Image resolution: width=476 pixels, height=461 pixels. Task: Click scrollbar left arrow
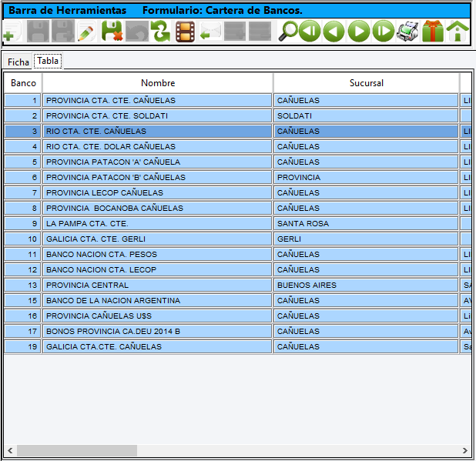10,450
